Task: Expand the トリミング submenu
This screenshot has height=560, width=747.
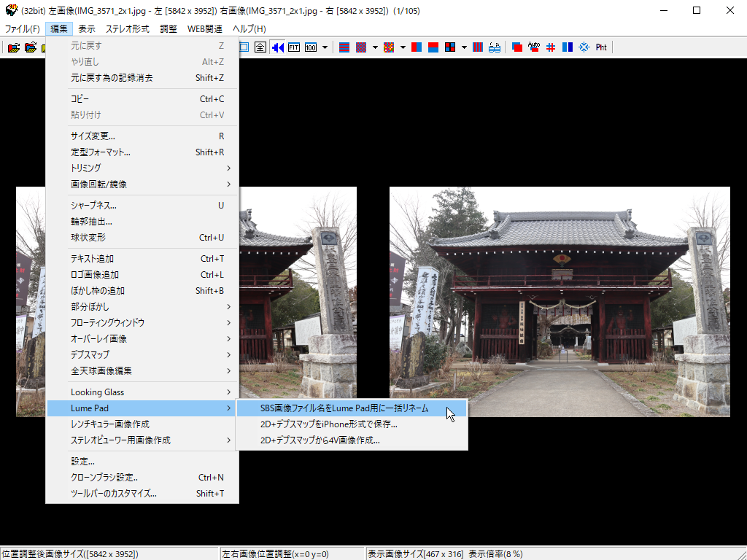Action: pyautogui.click(x=142, y=168)
